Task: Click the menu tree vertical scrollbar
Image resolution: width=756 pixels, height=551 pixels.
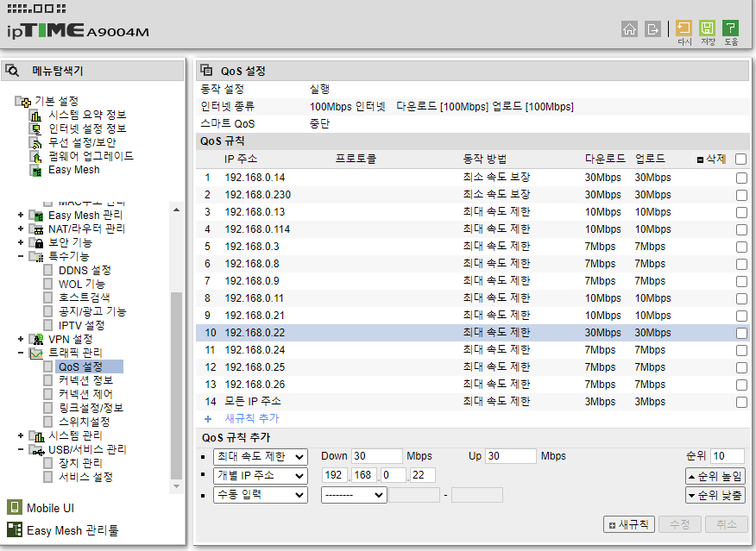Action: pyautogui.click(x=176, y=348)
